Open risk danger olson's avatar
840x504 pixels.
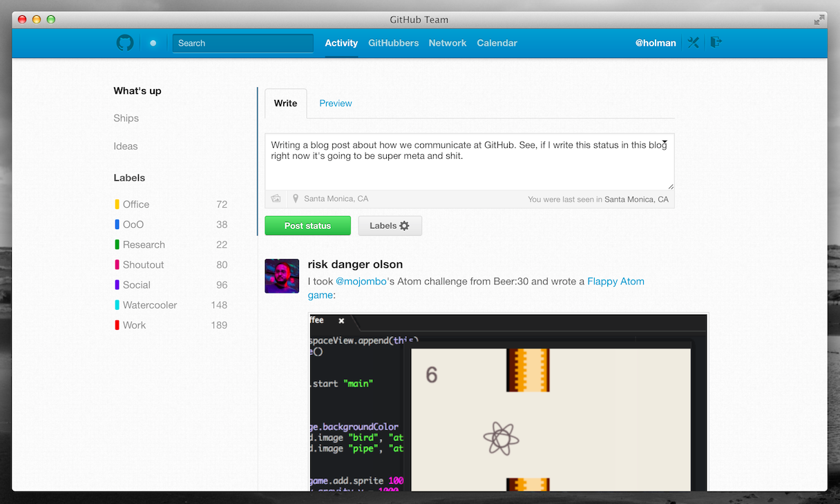[x=282, y=276]
